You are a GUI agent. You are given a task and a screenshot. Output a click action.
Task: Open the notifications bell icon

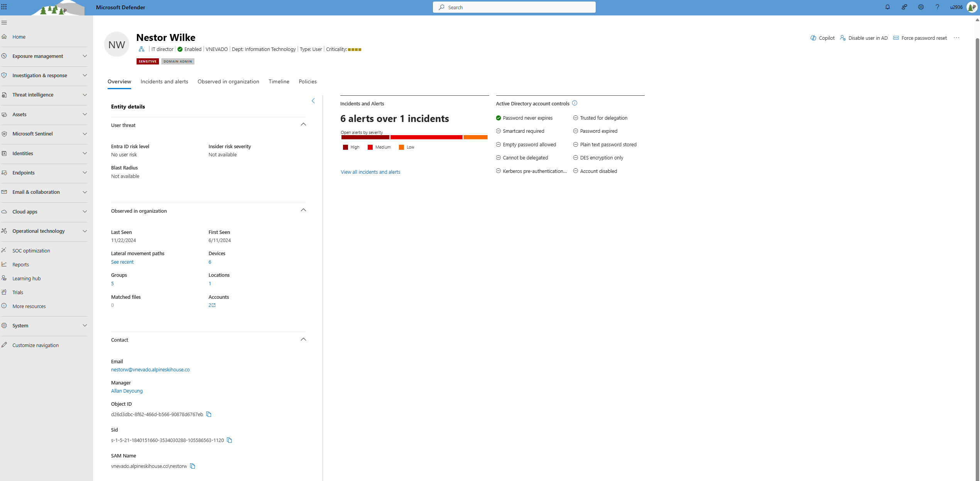click(x=887, y=7)
